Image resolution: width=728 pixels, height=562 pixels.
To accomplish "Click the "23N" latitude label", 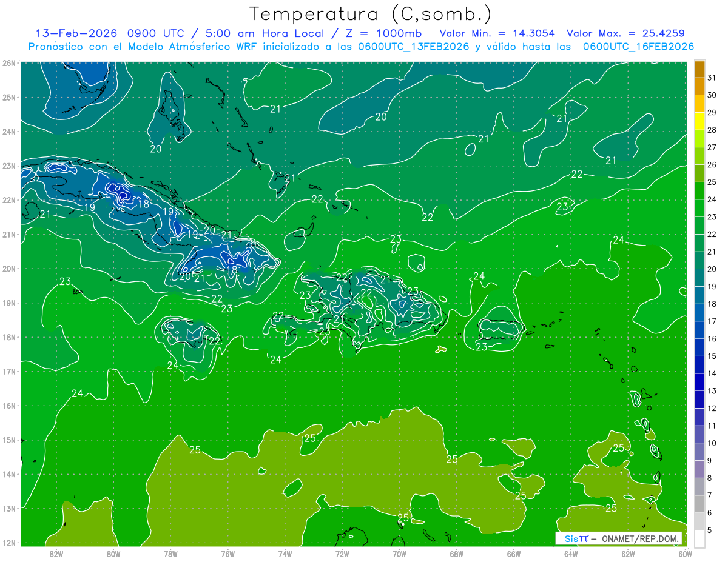I will 9,166.
